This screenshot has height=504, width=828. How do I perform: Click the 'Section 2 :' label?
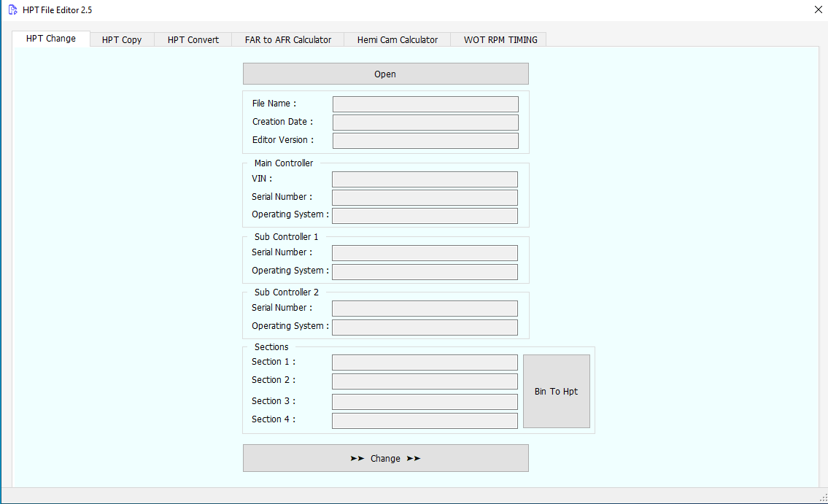pos(274,380)
